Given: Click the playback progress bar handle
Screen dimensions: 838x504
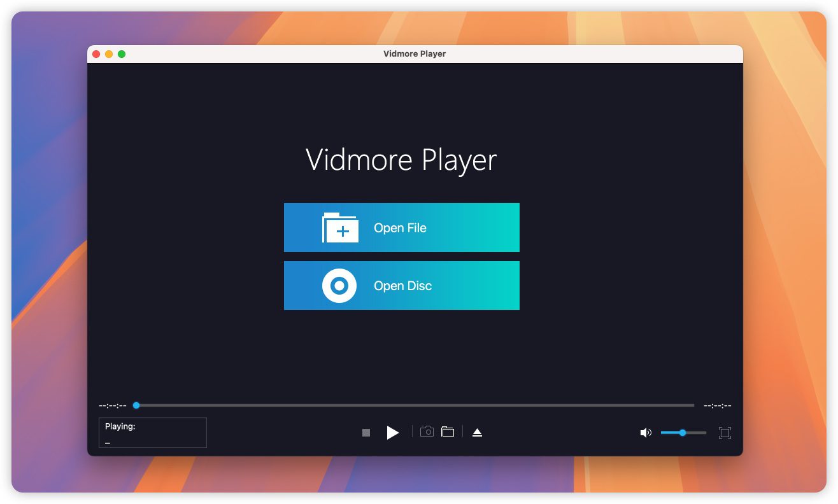Looking at the screenshot, I should click(x=136, y=405).
